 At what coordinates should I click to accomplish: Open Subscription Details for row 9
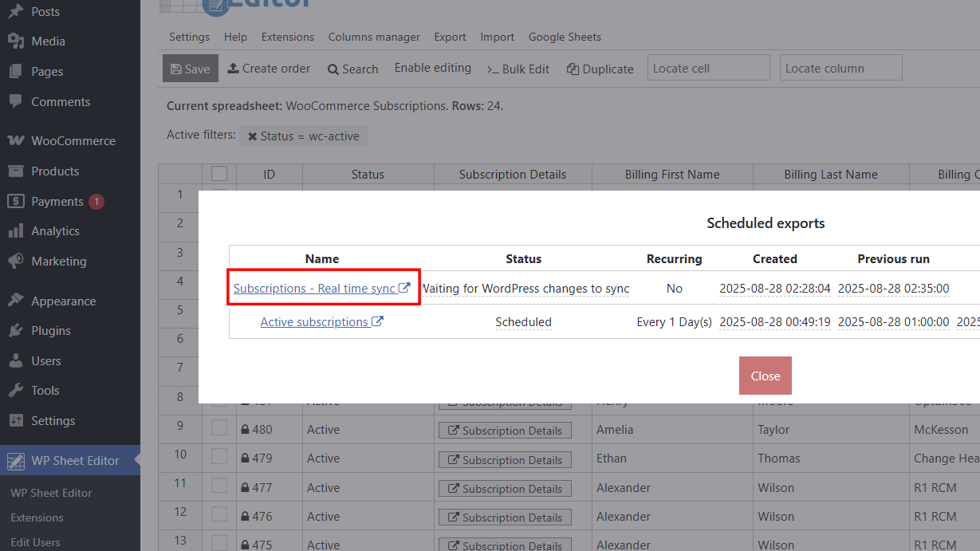[x=505, y=431]
